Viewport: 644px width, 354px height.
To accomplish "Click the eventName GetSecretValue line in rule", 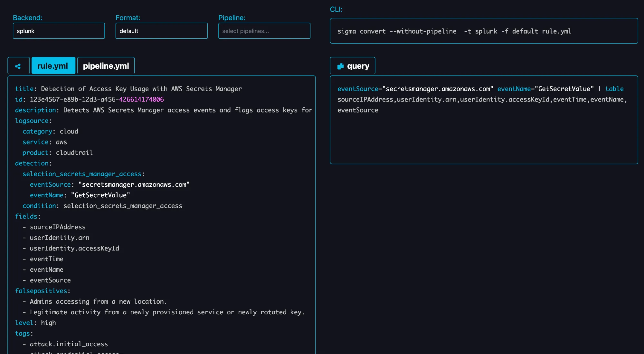I will tap(80, 195).
